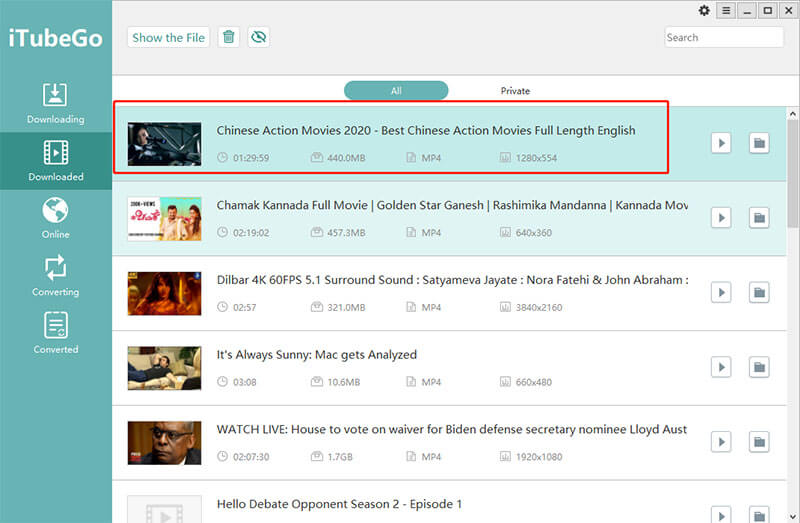Play It's Always Sunny: Mac gets Analyzed

pyautogui.click(x=721, y=367)
